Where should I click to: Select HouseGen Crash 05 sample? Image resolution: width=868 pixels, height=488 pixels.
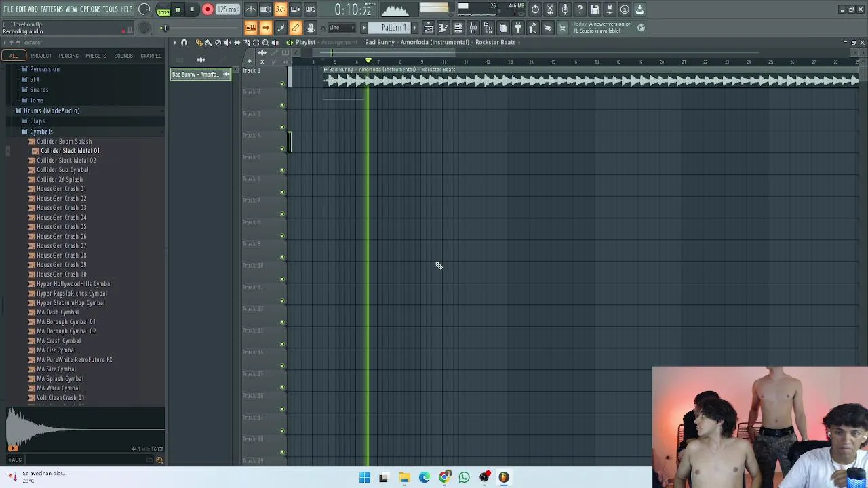click(61, 227)
